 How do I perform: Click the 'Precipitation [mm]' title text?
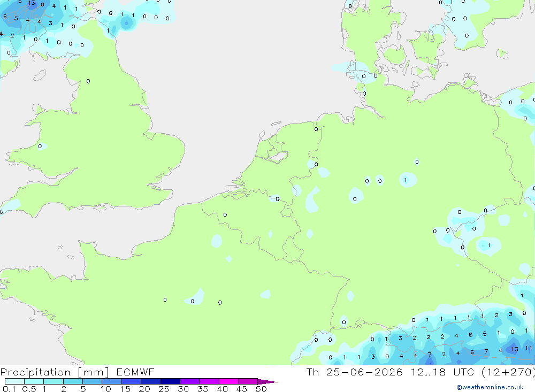(x=55, y=372)
